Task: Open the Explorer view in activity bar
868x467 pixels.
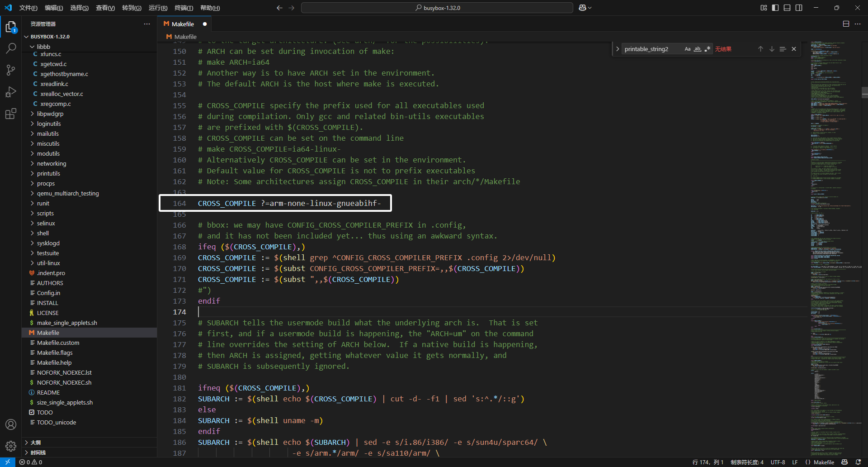Action: [x=11, y=27]
